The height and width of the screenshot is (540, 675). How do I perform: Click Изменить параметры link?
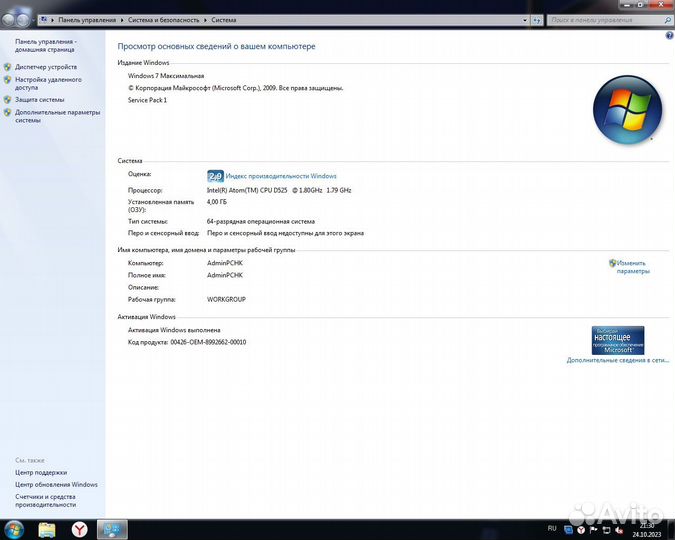[632, 267]
